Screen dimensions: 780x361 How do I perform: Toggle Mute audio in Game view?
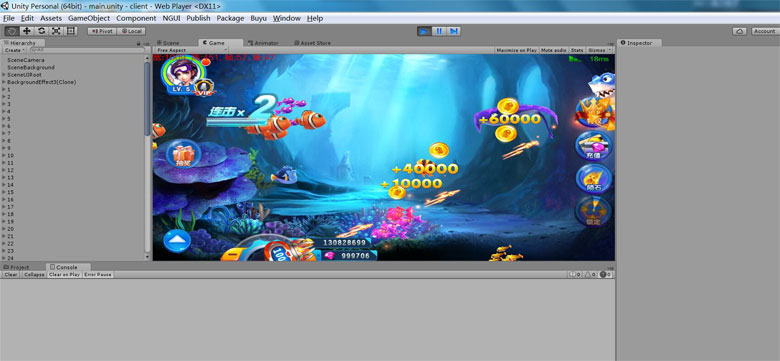point(554,50)
